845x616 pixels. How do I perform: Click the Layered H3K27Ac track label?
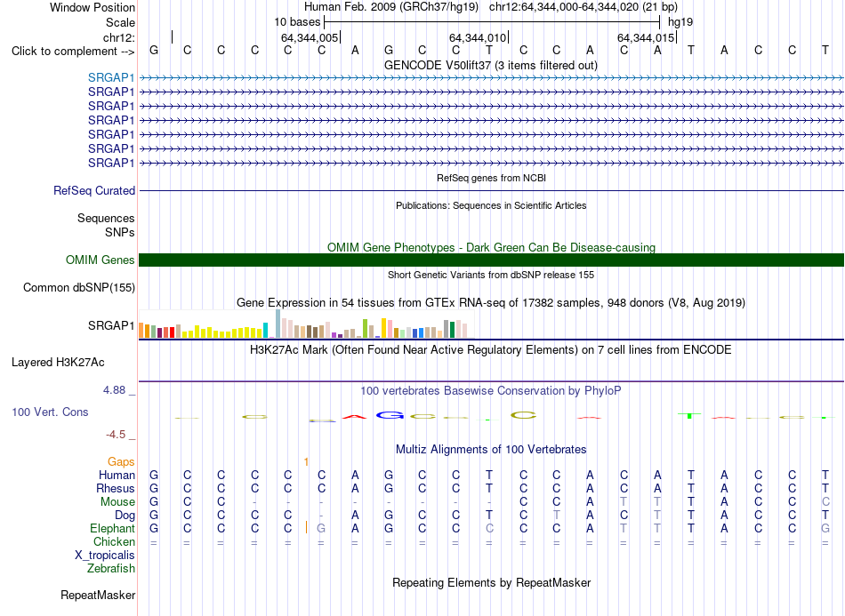click(58, 363)
